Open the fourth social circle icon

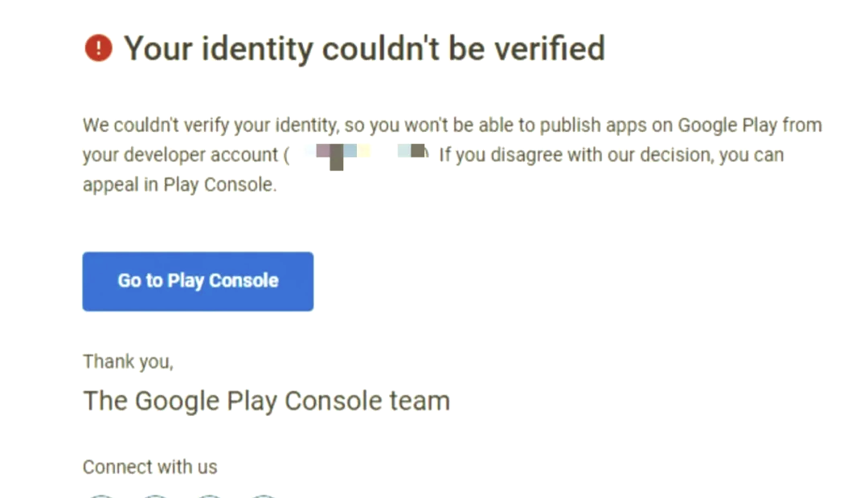[x=263, y=496]
